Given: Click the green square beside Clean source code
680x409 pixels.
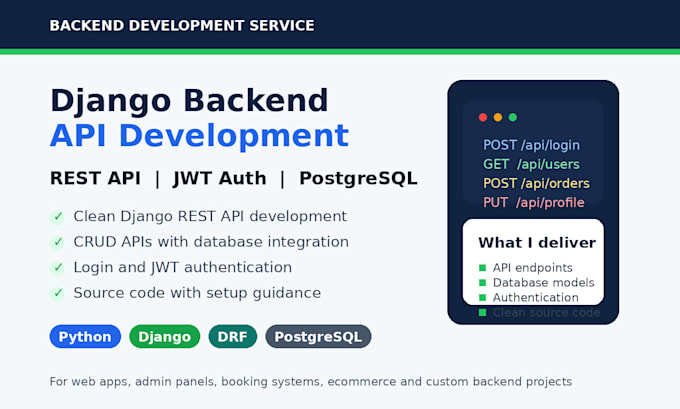Looking at the screenshot, I should (x=482, y=312).
